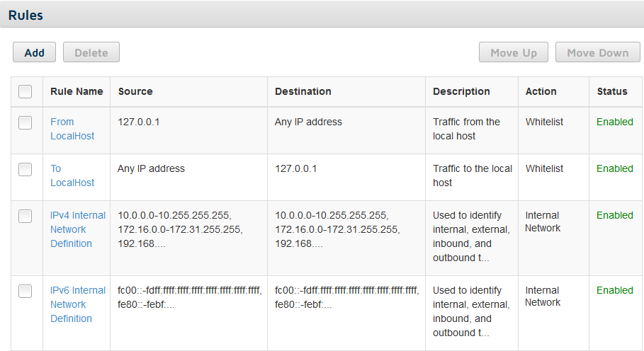644x351 pixels.
Task: Click the Move Up button
Action: (514, 52)
